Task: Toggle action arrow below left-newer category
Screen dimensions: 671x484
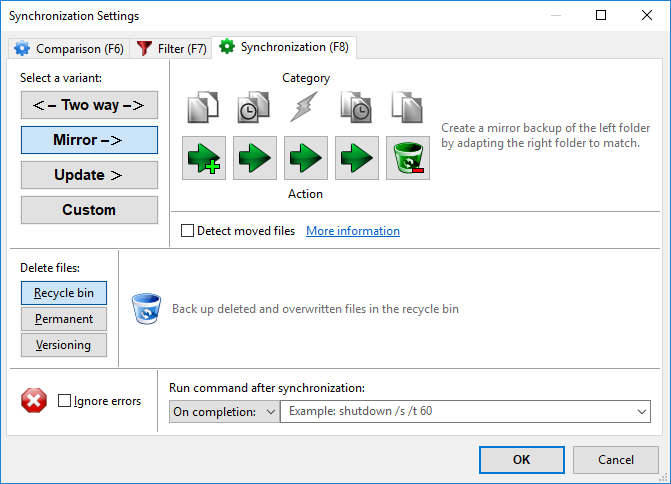Action: [x=255, y=158]
